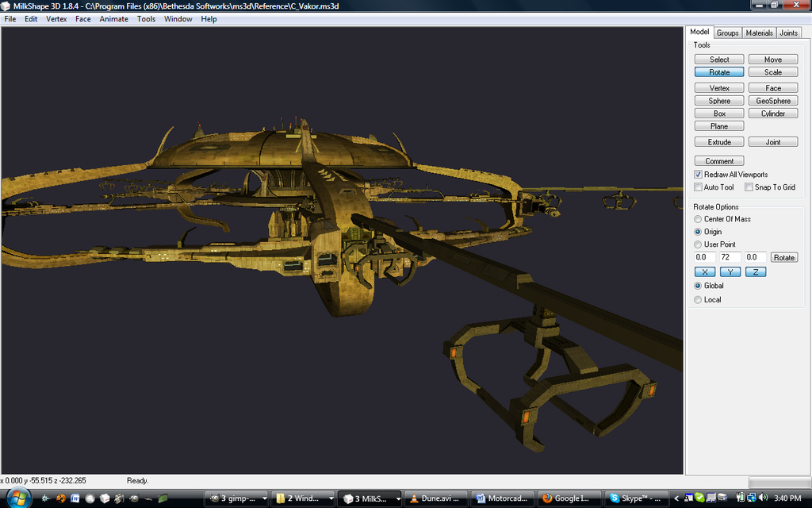
Task: Activate the Vertex selection tool
Action: click(x=718, y=87)
